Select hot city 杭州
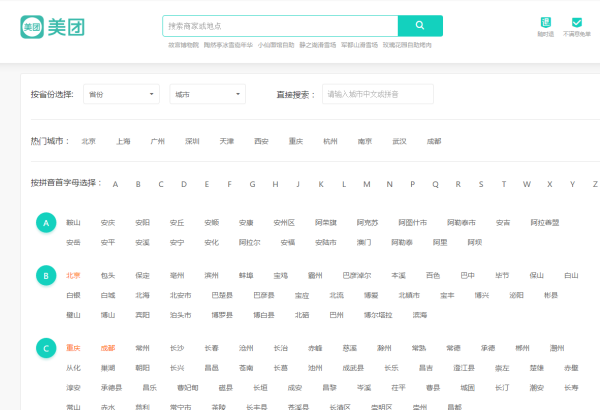The height and width of the screenshot is (410, 600). pos(330,141)
